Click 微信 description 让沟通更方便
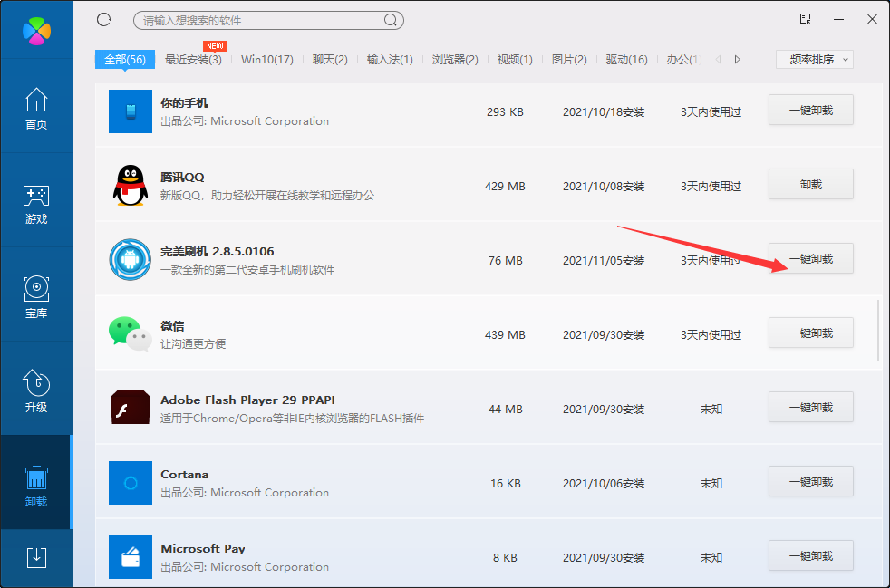 click(193, 344)
